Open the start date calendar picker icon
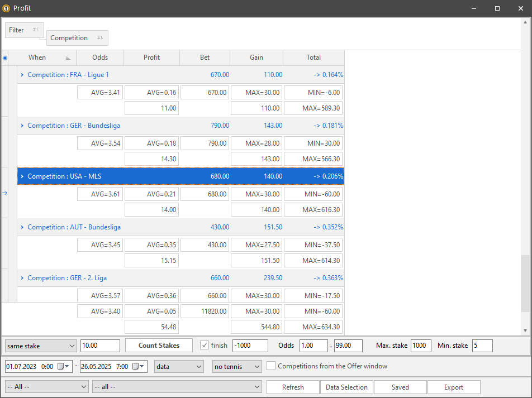This screenshot has height=398, width=532. coord(61,367)
